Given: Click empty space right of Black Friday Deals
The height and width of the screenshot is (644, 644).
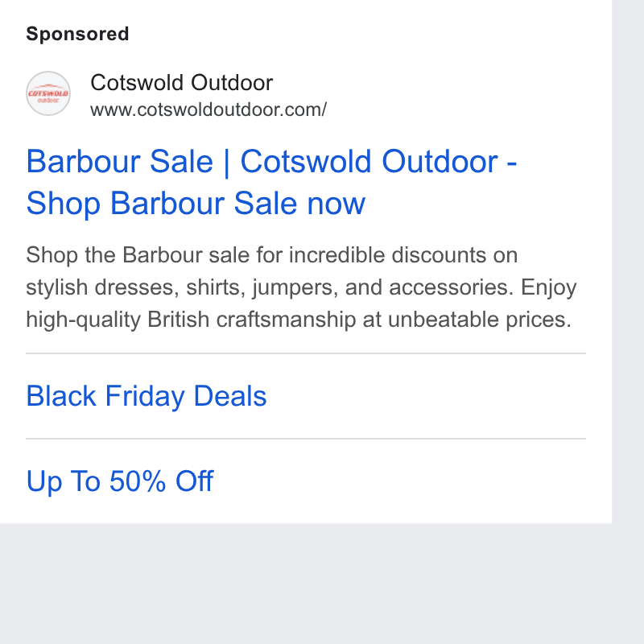Looking at the screenshot, I should point(427,396).
